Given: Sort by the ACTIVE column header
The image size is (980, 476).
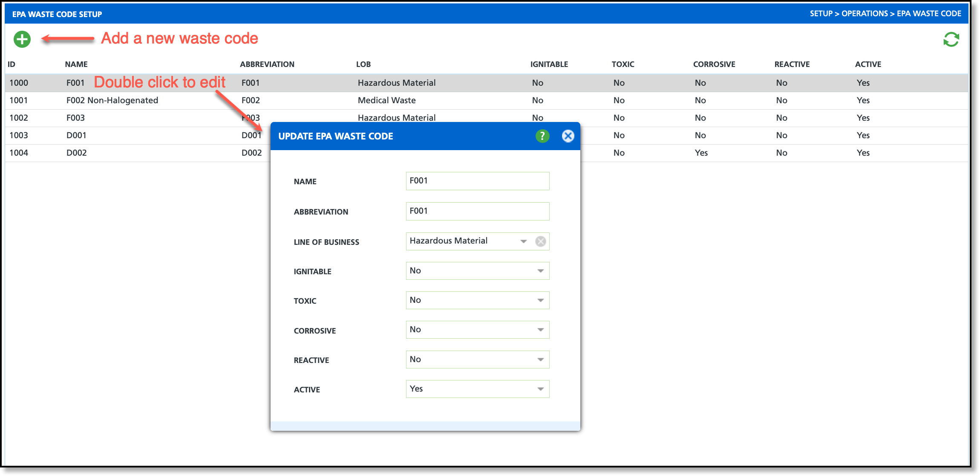Looking at the screenshot, I should 868,64.
